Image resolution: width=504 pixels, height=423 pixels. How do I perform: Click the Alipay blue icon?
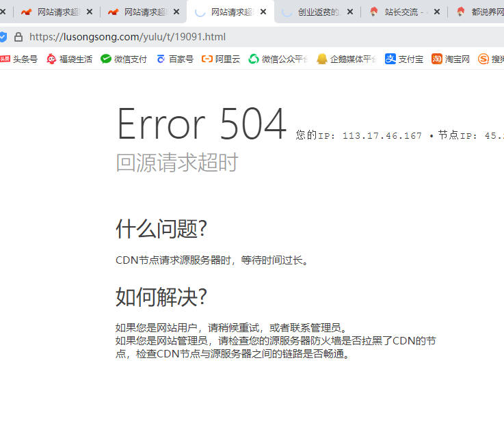pos(390,59)
